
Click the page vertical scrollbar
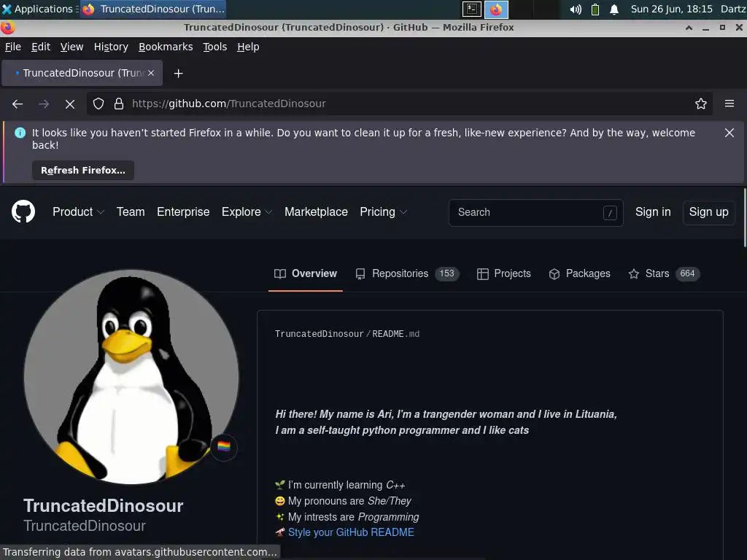pyautogui.click(x=744, y=217)
